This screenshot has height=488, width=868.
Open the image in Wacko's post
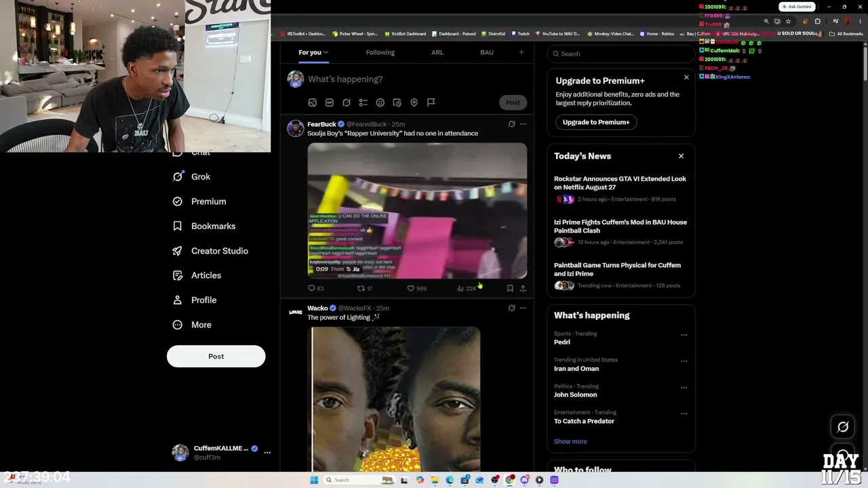(396, 399)
